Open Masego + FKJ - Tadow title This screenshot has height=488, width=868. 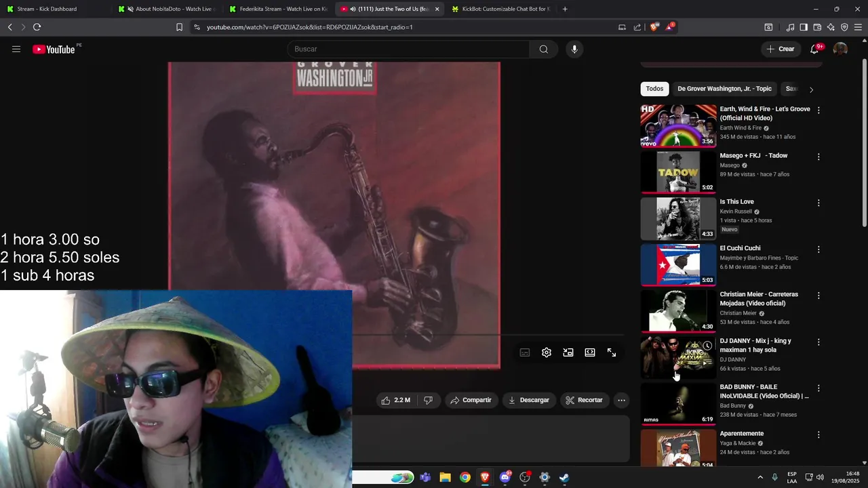(x=753, y=155)
